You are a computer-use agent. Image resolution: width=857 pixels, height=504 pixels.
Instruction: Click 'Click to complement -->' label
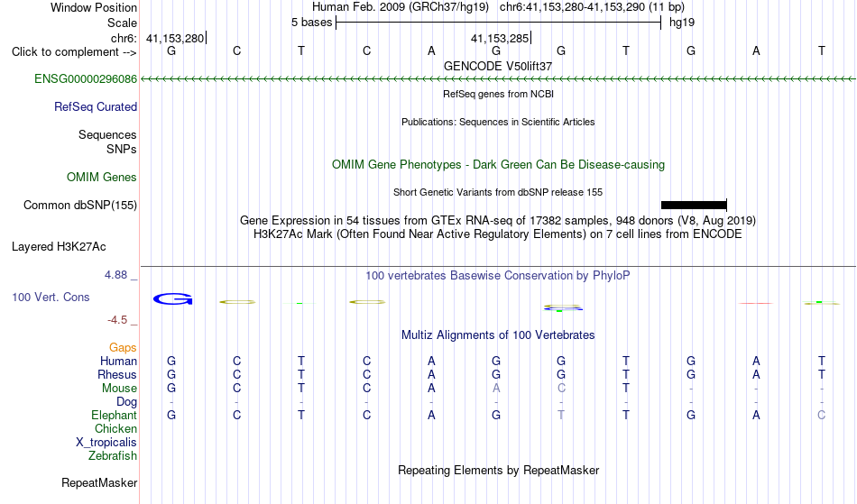coord(74,52)
